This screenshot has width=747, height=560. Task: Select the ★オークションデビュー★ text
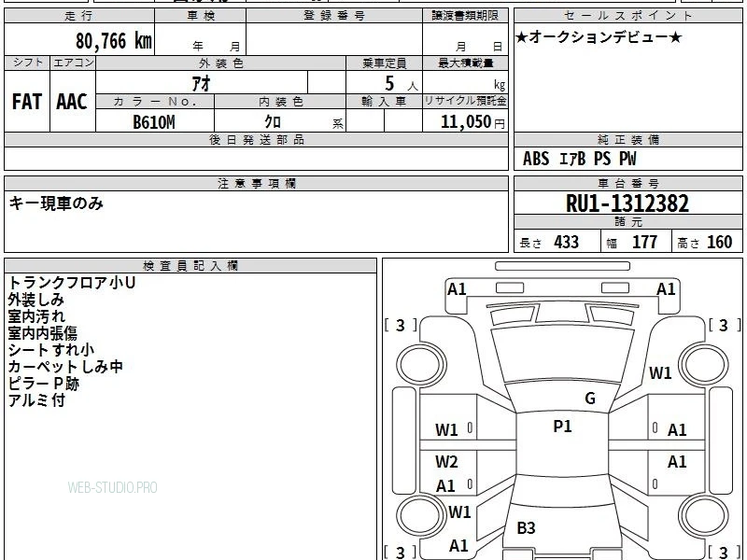coord(599,37)
